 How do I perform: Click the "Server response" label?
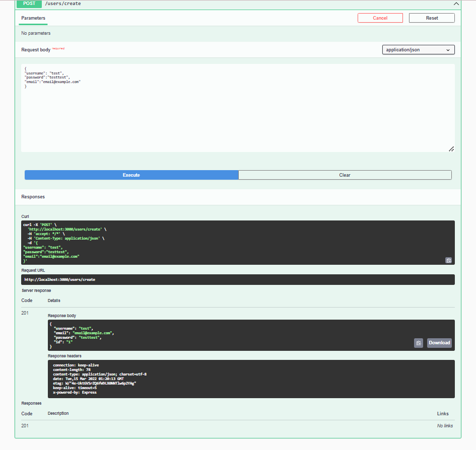36,291
